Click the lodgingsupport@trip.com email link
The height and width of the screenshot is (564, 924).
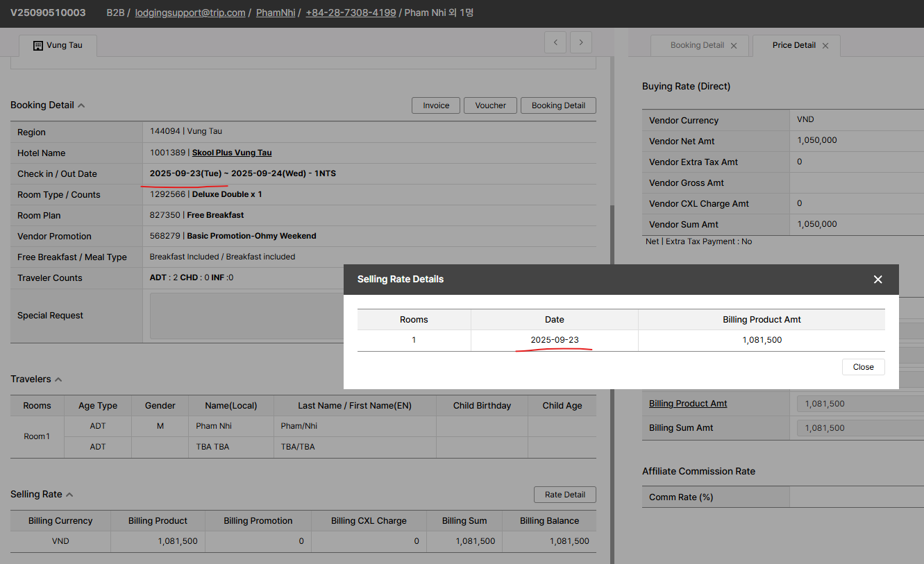point(190,12)
